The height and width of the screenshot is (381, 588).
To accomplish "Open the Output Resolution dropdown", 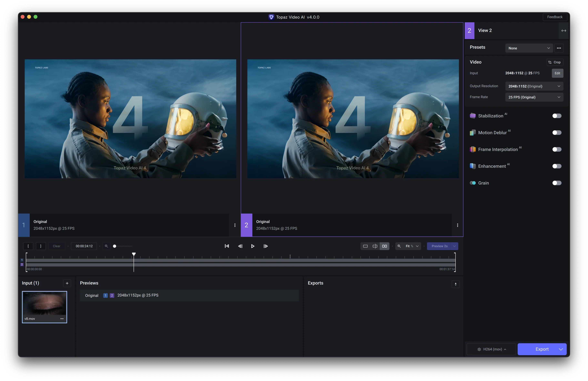I will [x=534, y=86].
